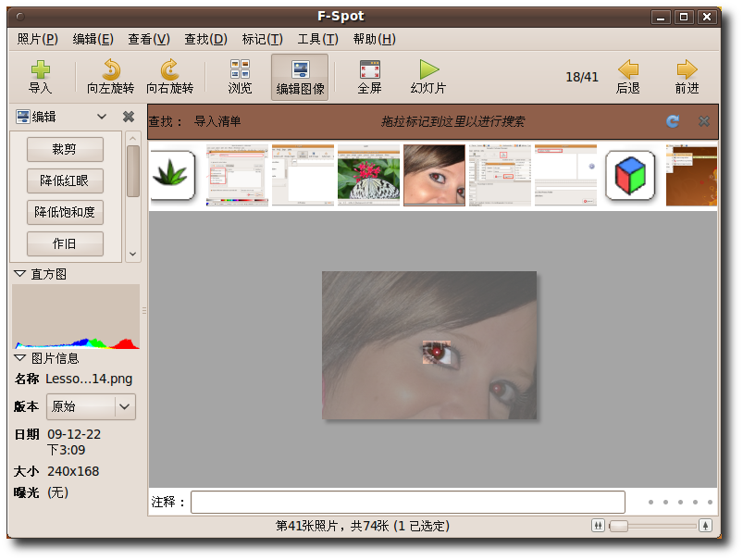Open fullscreen (全屏) mode
This screenshot has height=560, width=743.
[x=369, y=78]
